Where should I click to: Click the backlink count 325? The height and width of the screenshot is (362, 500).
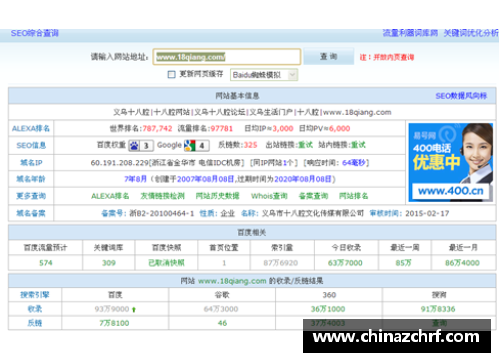250,145
